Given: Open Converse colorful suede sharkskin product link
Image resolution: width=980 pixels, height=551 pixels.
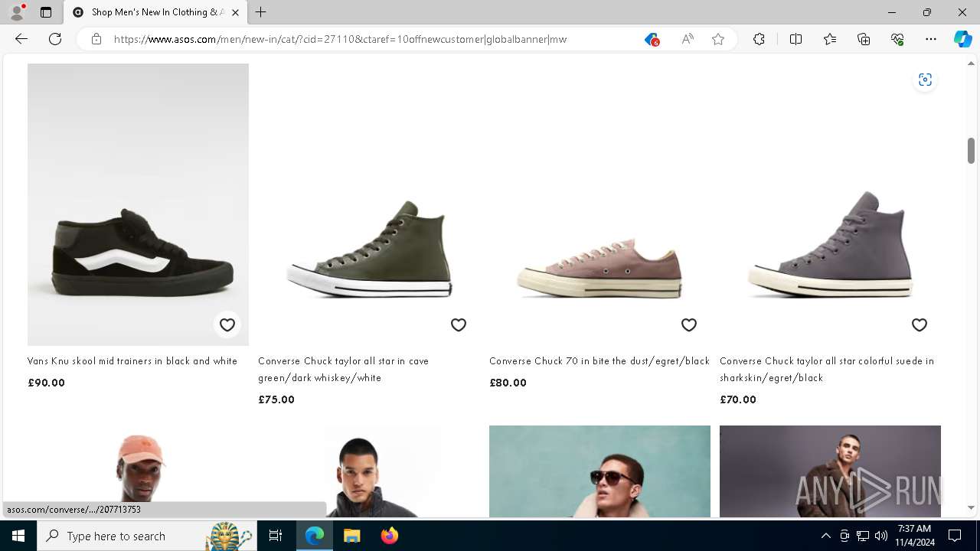Looking at the screenshot, I should click(827, 370).
